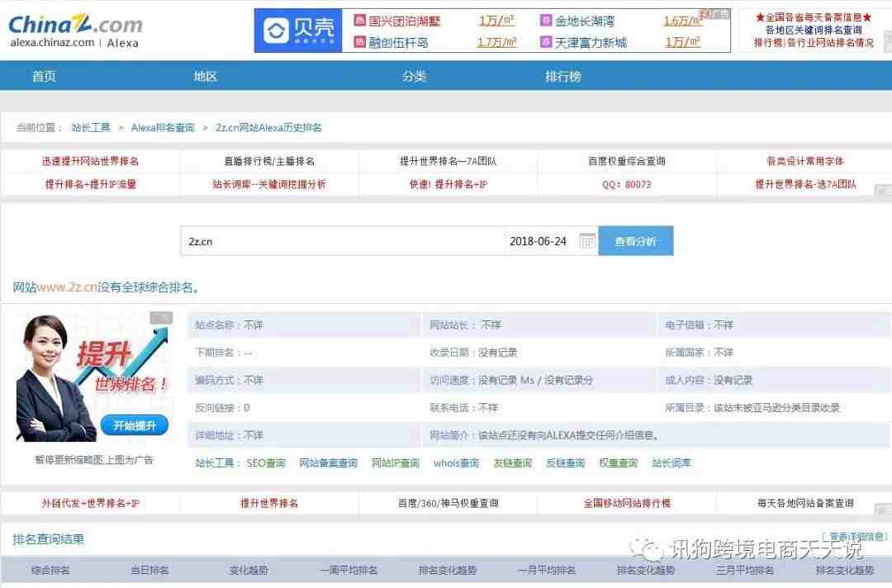
Task: Click 排名查询结果 section heading
Action: (49, 538)
